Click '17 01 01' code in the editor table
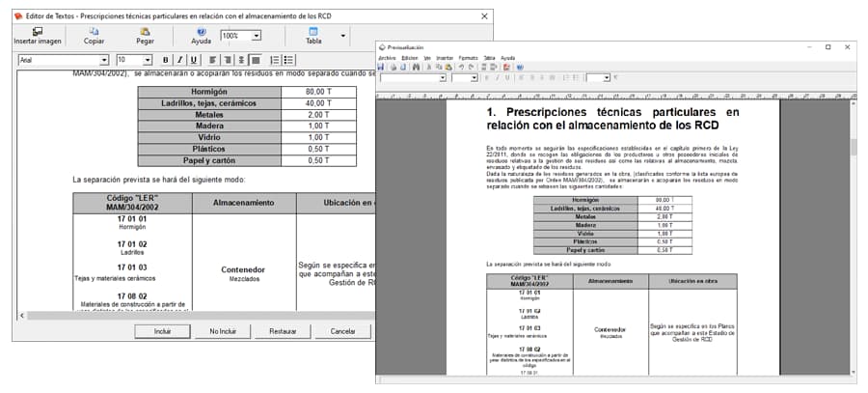Viewport: 868px width, 393px height. coord(132,219)
